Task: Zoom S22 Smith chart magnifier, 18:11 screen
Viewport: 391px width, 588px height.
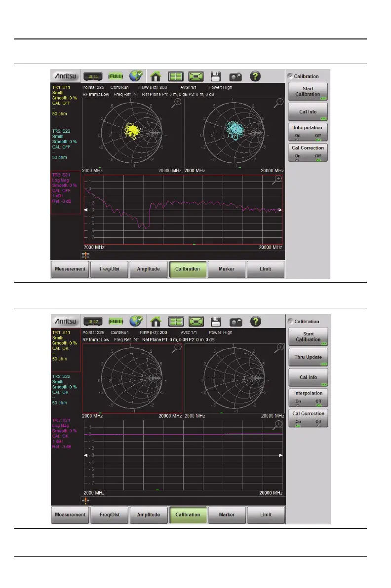Action: [278, 103]
